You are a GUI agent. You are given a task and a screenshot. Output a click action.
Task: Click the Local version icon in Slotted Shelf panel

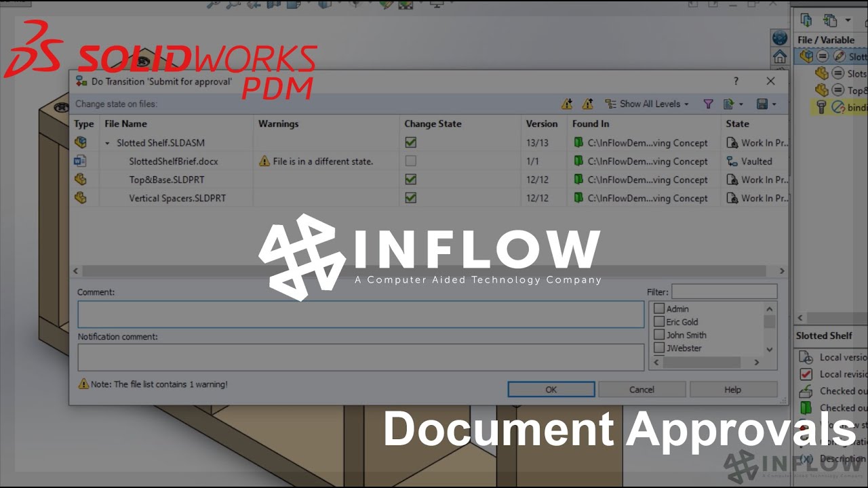(806, 357)
